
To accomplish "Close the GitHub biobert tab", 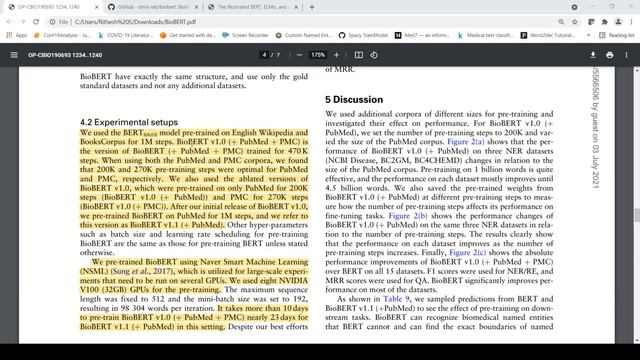I will tap(196, 7).
